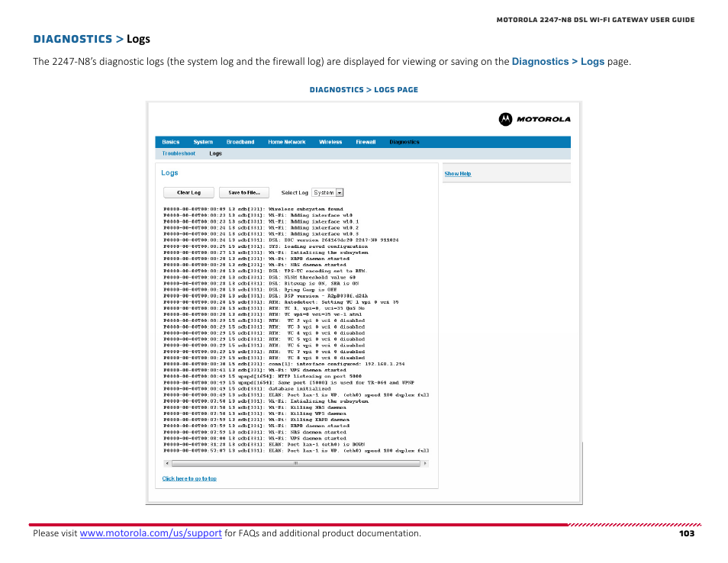The width and height of the screenshot is (728, 563).
Task: Click the "SYS: loading saved configuration" log line
Action: pos(266,246)
